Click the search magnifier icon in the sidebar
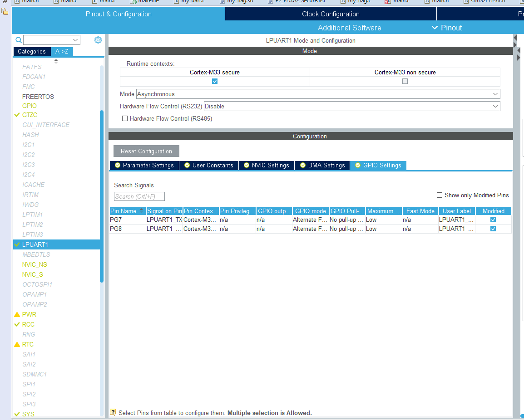This screenshot has width=524, height=420. (19, 40)
